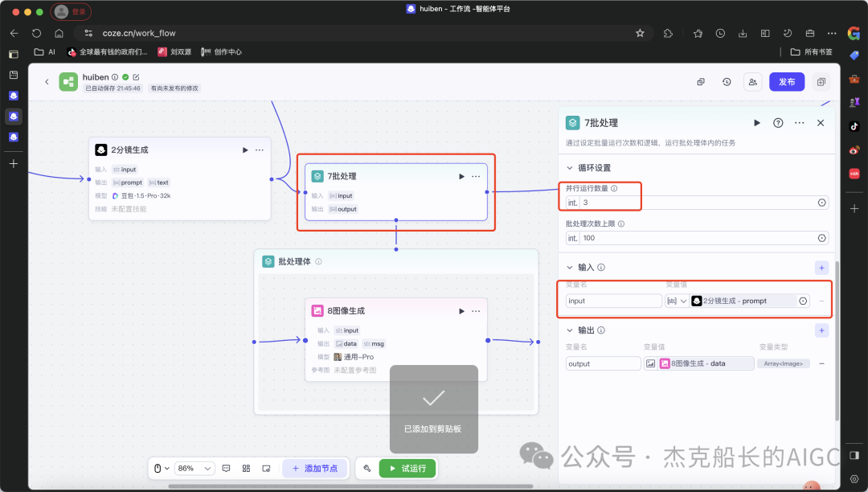
Task: Reload the page with browser refresh icon
Action: 36,33
